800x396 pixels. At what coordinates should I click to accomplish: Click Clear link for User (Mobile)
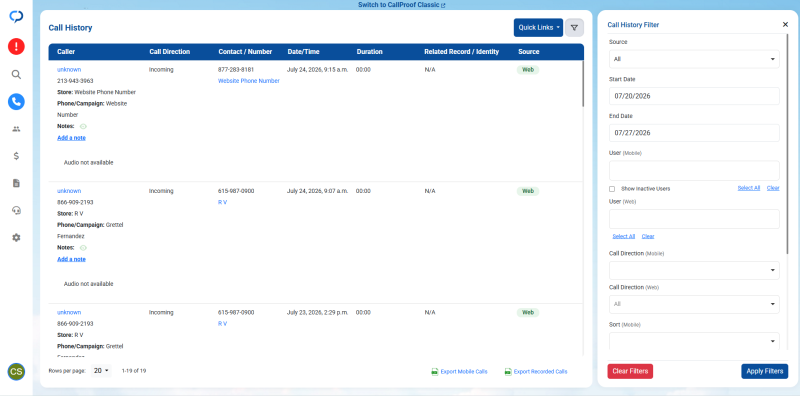[773, 188]
